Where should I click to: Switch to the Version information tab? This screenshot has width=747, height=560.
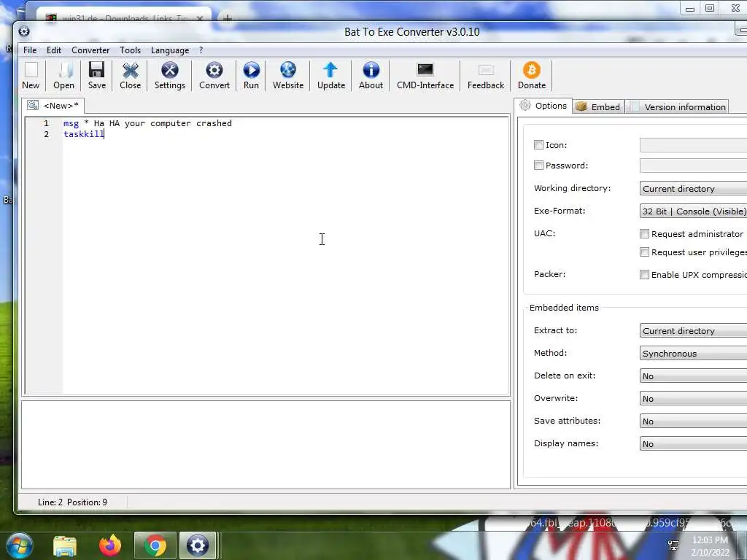click(x=677, y=106)
